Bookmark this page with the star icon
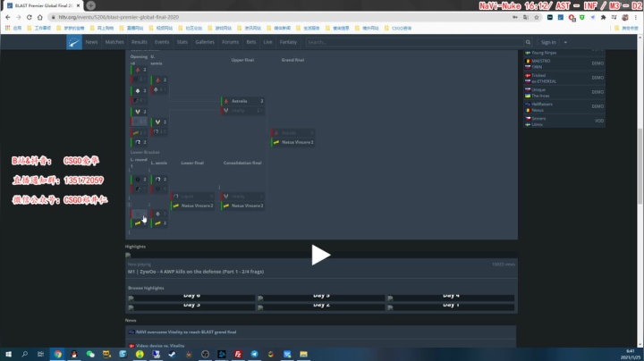The image size is (644, 361). click(x=537, y=17)
